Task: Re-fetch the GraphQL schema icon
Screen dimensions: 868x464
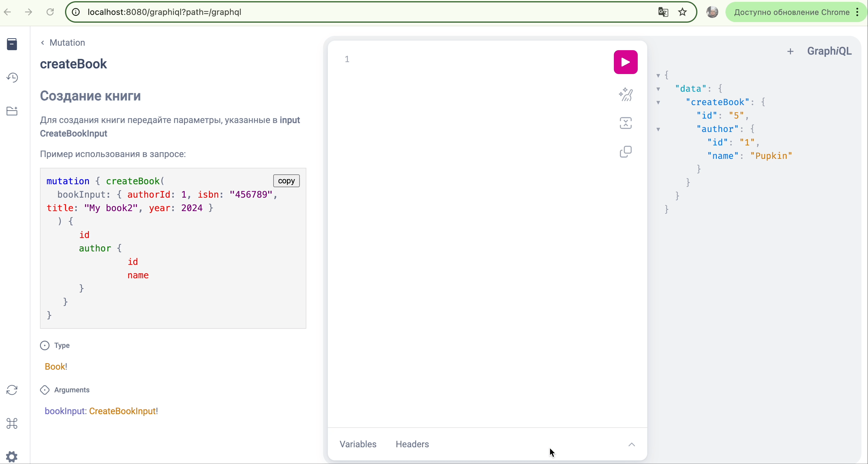Action: tap(12, 390)
